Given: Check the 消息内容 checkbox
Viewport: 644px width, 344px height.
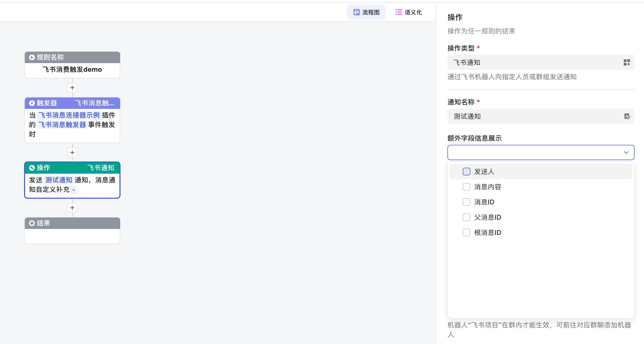Looking at the screenshot, I should pyautogui.click(x=466, y=187).
